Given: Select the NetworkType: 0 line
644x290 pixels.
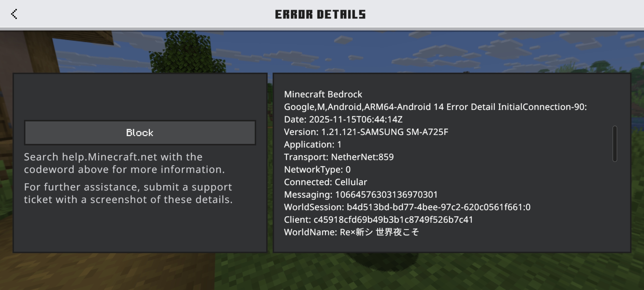Looking at the screenshot, I should coord(317,169).
